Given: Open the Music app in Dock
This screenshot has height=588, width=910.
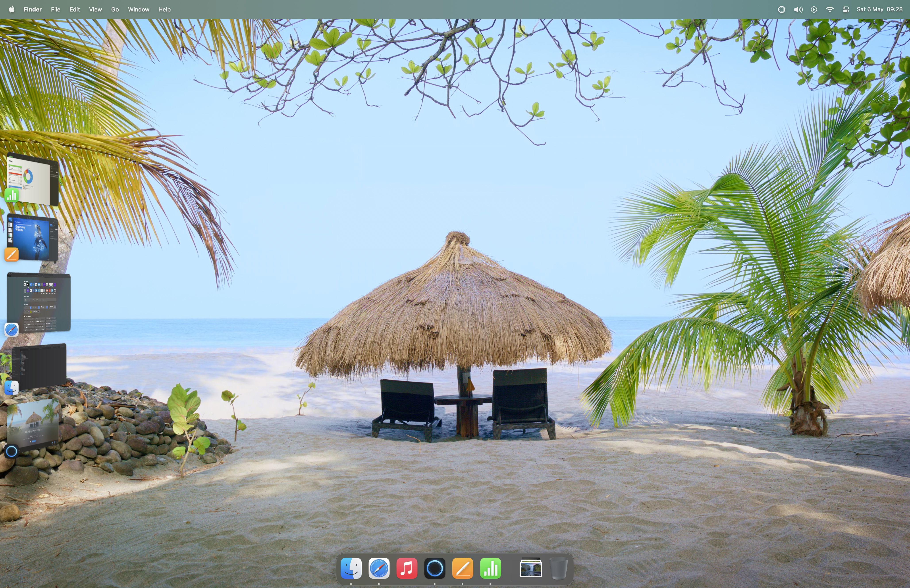Looking at the screenshot, I should coord(407,569).
